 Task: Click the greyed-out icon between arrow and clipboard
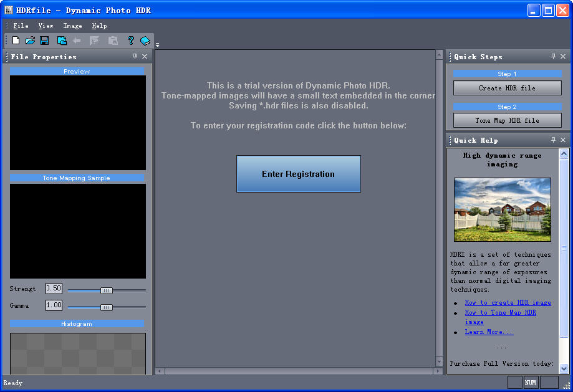tap(94, 40)
